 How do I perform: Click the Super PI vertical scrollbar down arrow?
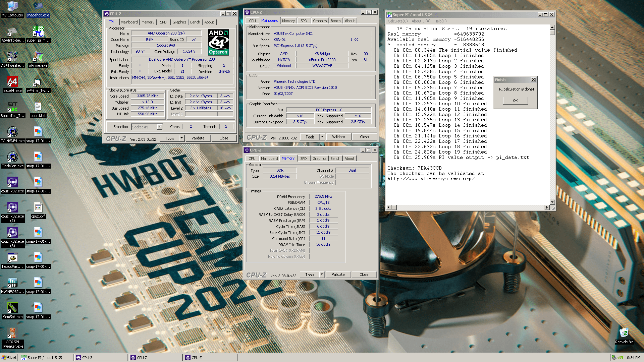click(x=552, y=202)
